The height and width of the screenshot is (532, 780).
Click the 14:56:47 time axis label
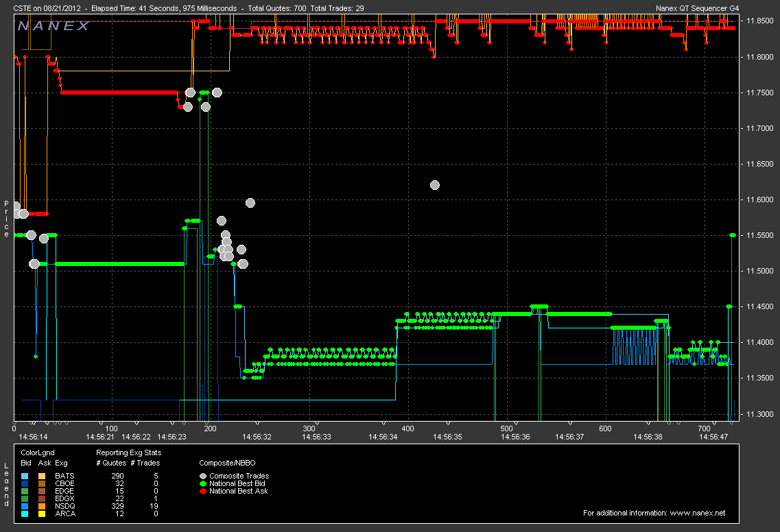tap(713, 437)
